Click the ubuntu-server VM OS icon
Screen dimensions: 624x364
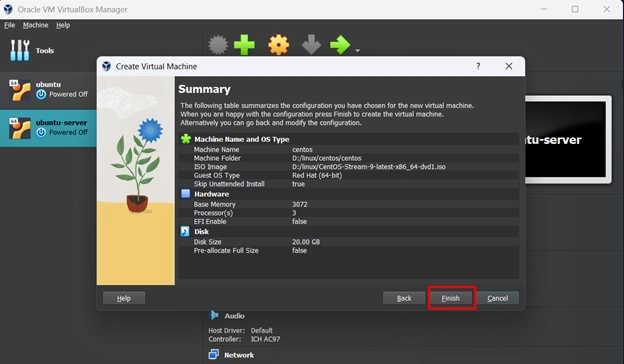[x=20, y=128]
